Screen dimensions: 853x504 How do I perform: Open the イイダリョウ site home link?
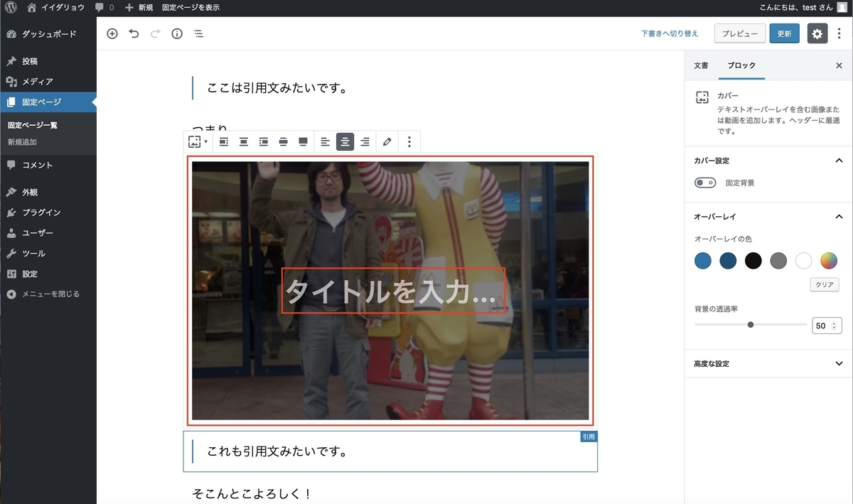[x=55, y=7]
